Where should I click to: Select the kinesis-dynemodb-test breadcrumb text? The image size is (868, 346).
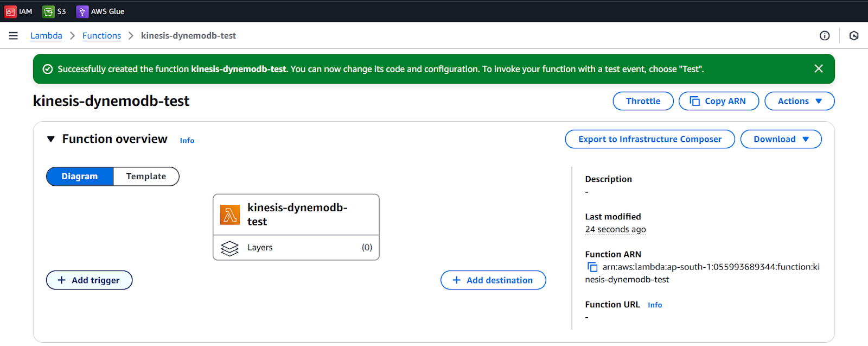point(188,36)
